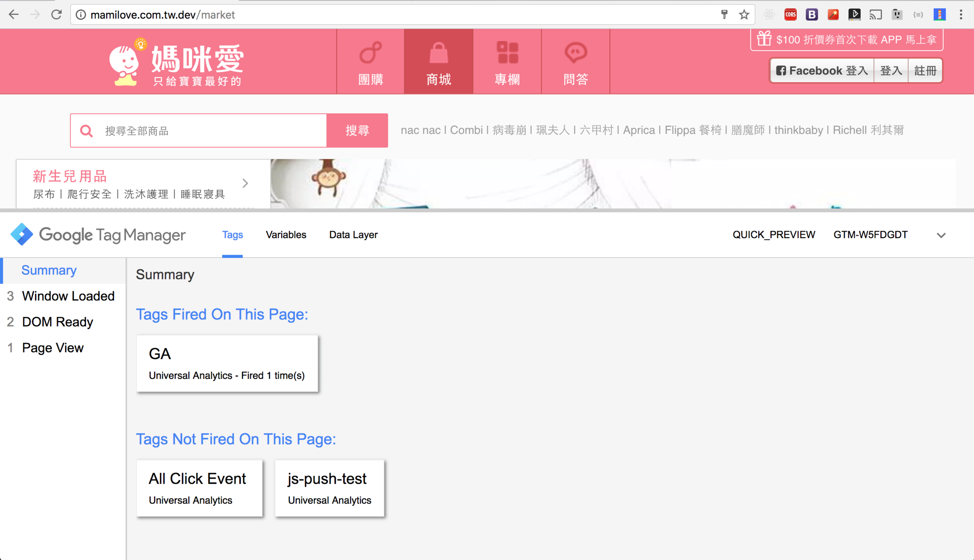Click the browser reload icon

[x=56, y=15]
